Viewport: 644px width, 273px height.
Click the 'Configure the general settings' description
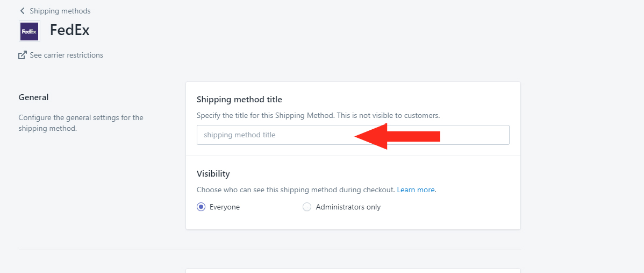tap(81, 123)
